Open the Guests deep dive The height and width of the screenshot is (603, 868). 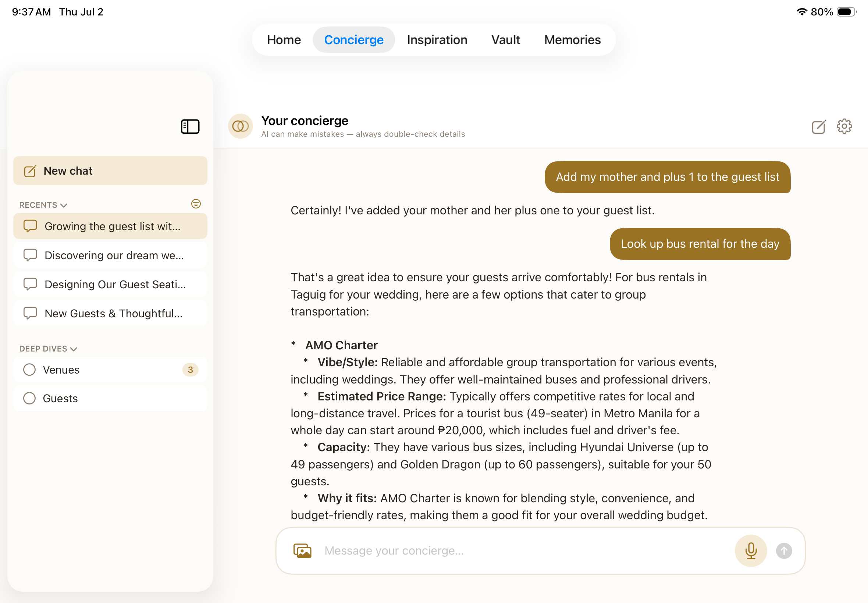[110, 398]
